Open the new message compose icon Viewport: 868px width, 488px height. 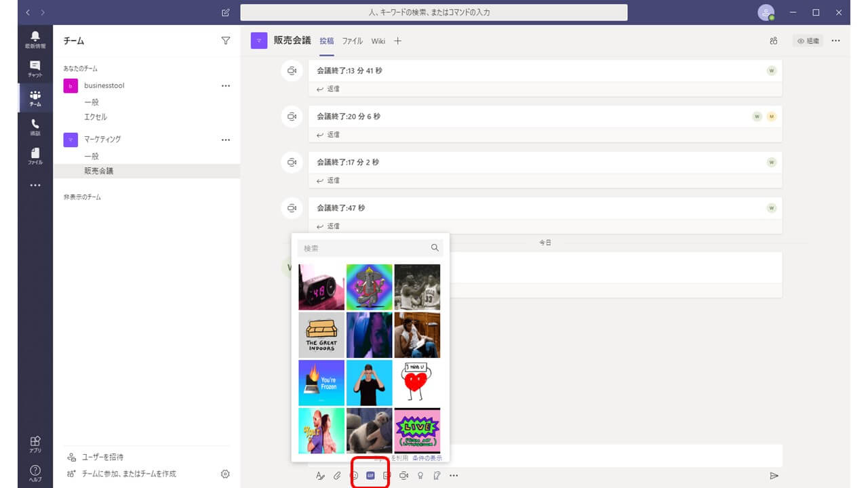[x=226, y=12]
